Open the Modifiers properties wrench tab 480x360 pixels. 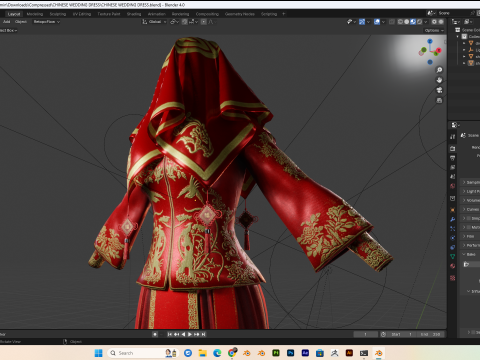click(x=452, y=219)
